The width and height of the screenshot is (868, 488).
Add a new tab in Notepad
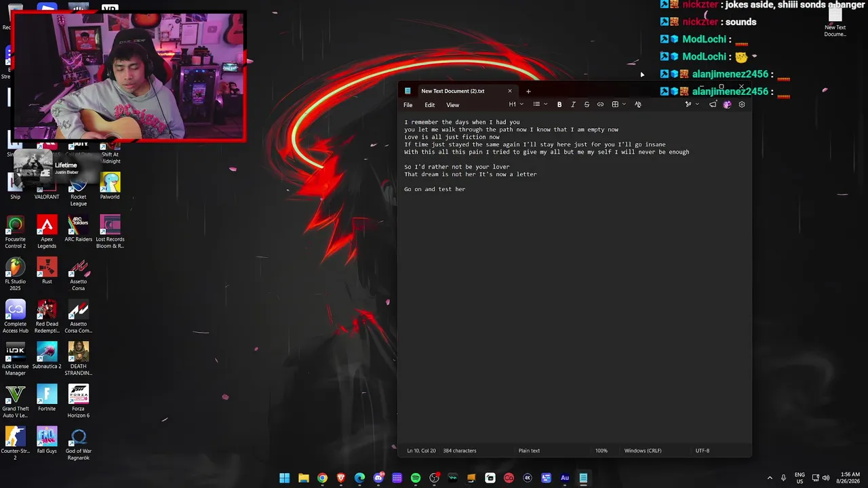click(528, 91)
